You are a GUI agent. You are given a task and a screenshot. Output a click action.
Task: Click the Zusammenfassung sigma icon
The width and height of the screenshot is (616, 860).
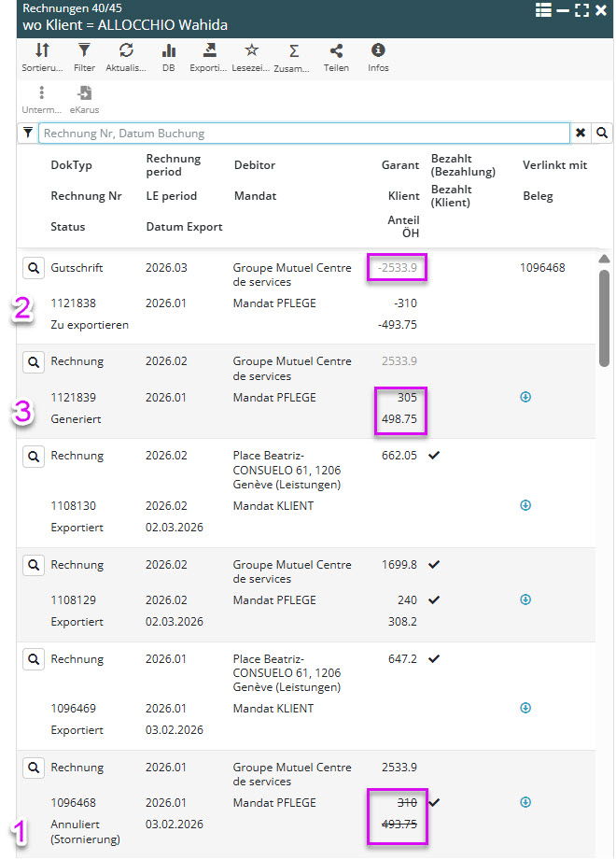[x=293, y=51]
